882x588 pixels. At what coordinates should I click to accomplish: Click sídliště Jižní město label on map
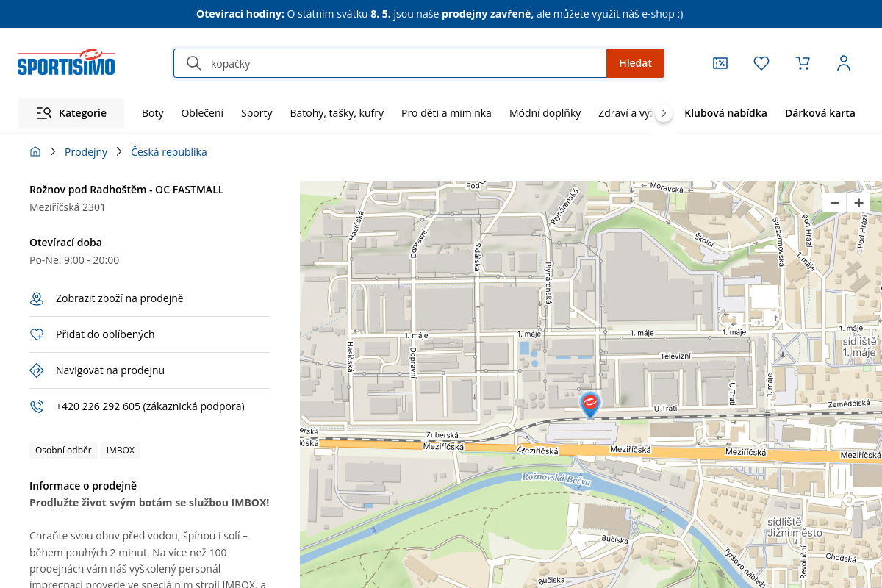point(795,527)
